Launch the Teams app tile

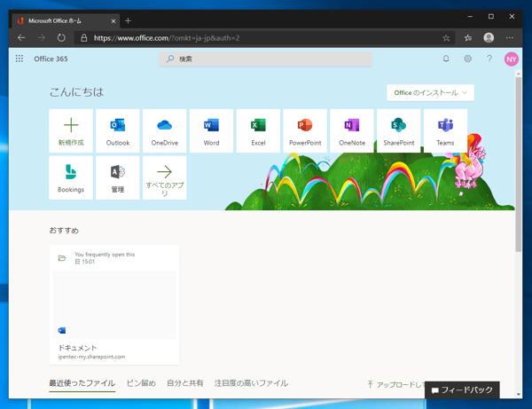(x=445, y=130)
